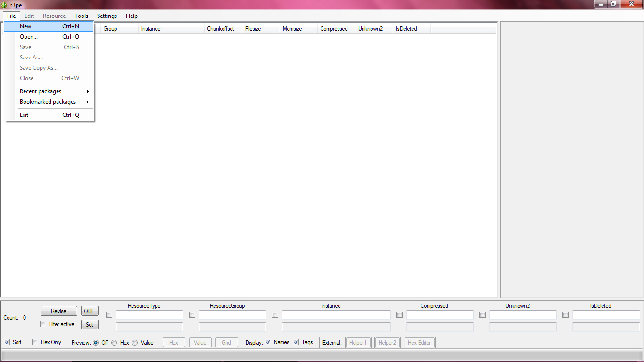
Task: Click Exit in the File menu
Action: [24, 115]
